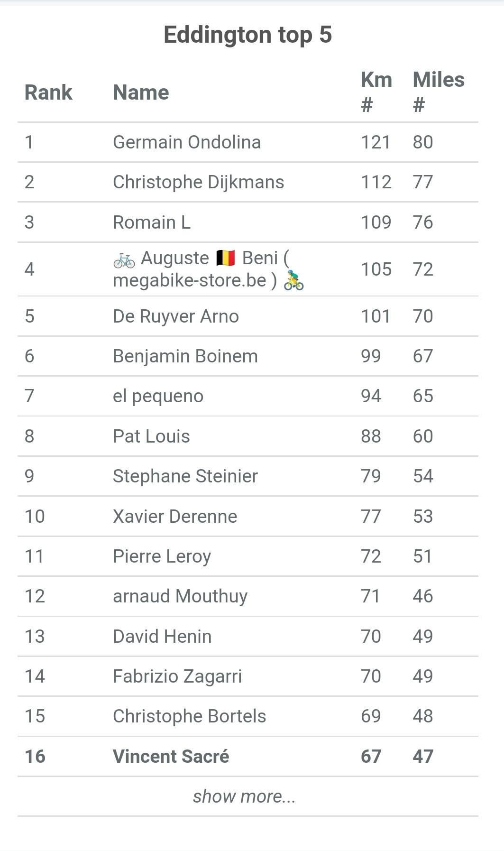Screen dimensions: 504x851
Task: Select Xavier Derenne in the ranking
Action: click(175, 516)
